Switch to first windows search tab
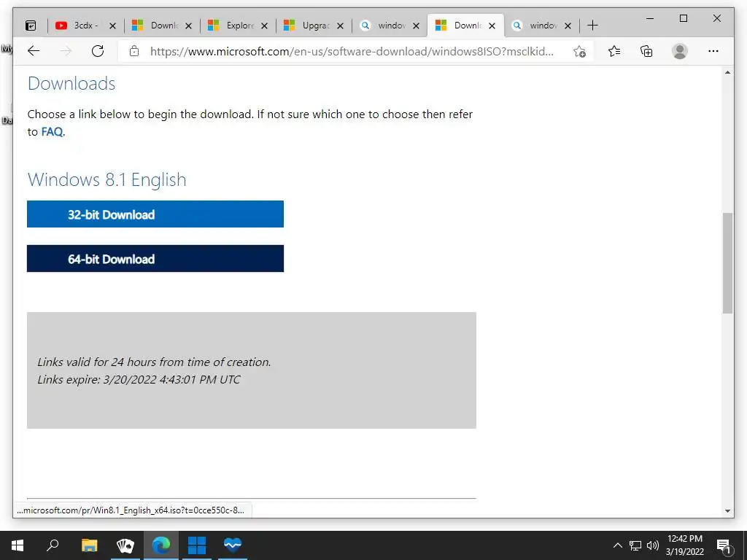 click(x=383, y=26)
